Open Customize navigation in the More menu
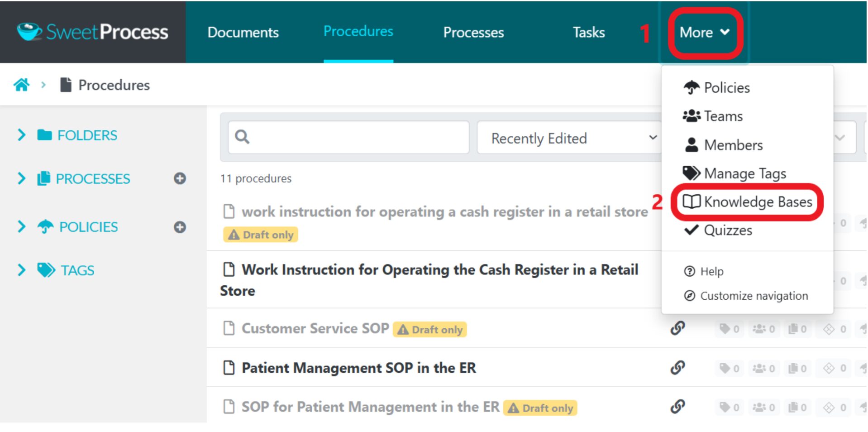The width and height of the screenshot is (868, 432). click(746, 296)
